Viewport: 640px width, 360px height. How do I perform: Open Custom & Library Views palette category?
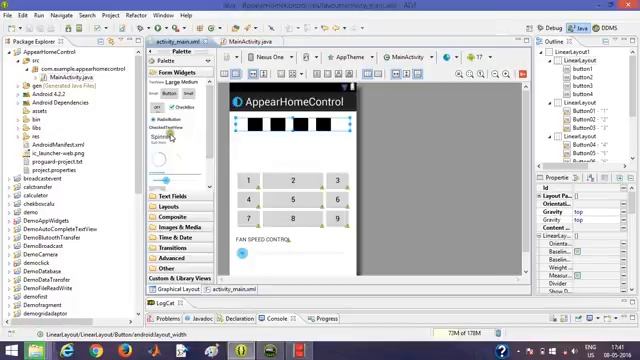(180, 278)
